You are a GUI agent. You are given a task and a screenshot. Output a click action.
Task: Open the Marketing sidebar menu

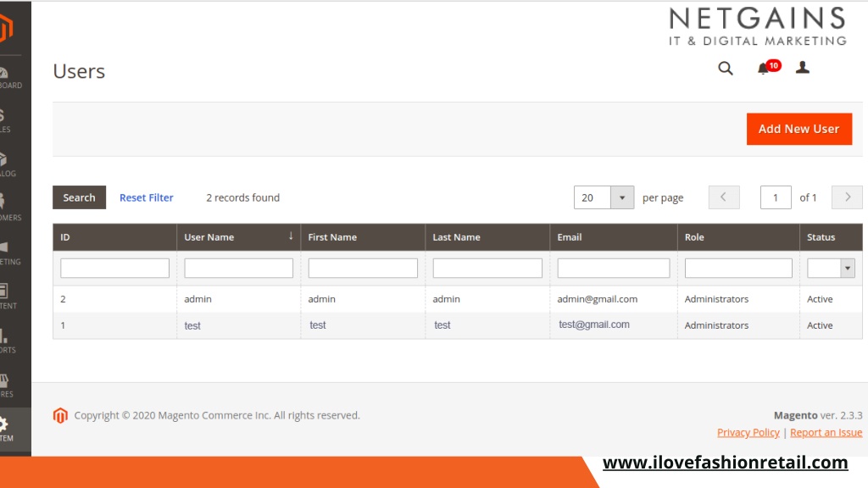[x=9, y=253]
